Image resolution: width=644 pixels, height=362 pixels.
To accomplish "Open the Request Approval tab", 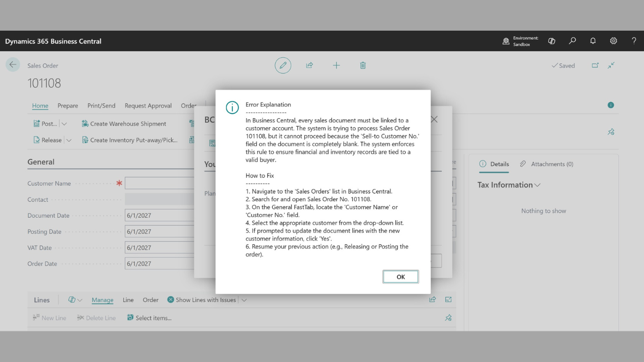I will click(148, 106).
